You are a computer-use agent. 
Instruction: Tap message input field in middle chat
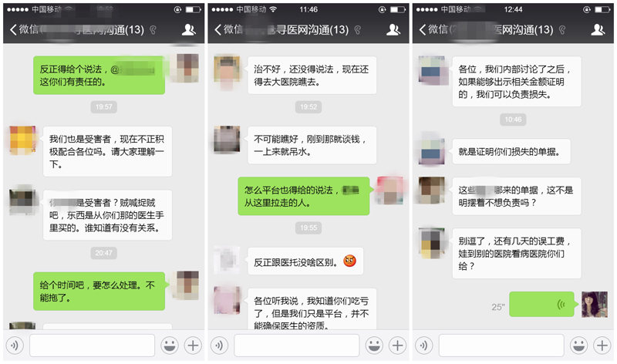click(297, 345)
